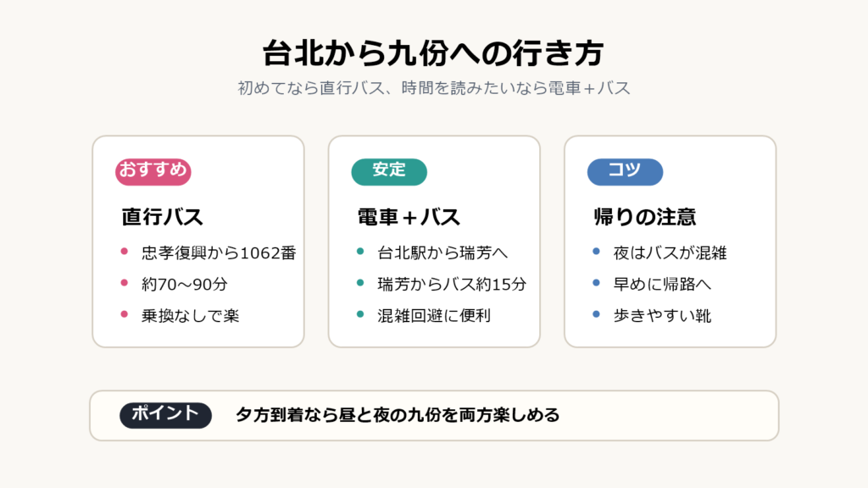This screenshot has height=488, width=868.
Task: Click the green 安定 badge
Action: [x=389, y=171]
